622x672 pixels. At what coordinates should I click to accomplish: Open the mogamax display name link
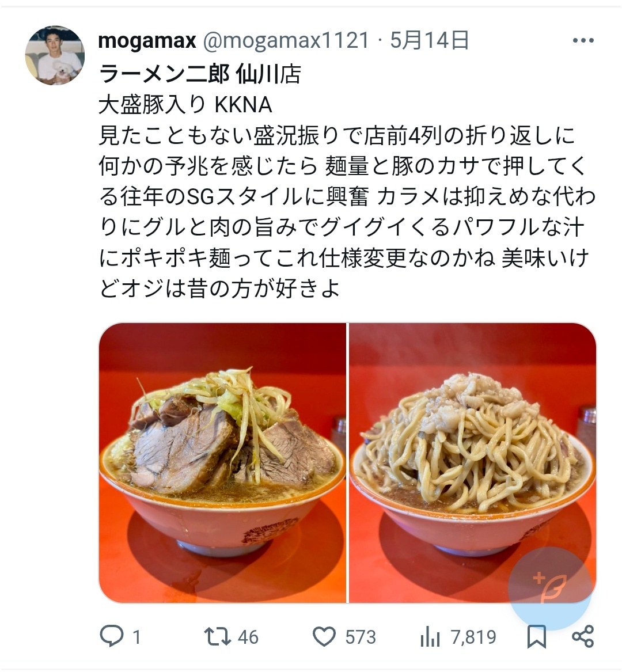click(147, 41)
